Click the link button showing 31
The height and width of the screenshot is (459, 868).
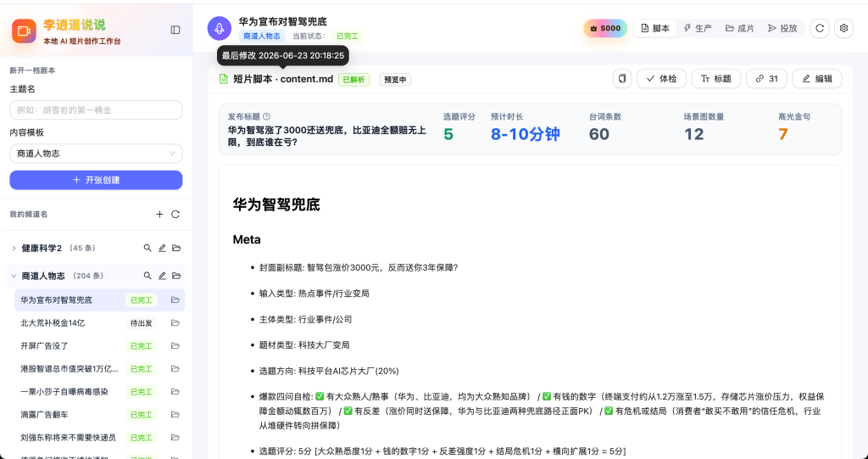pyautogui.click(x=766, y=79)
